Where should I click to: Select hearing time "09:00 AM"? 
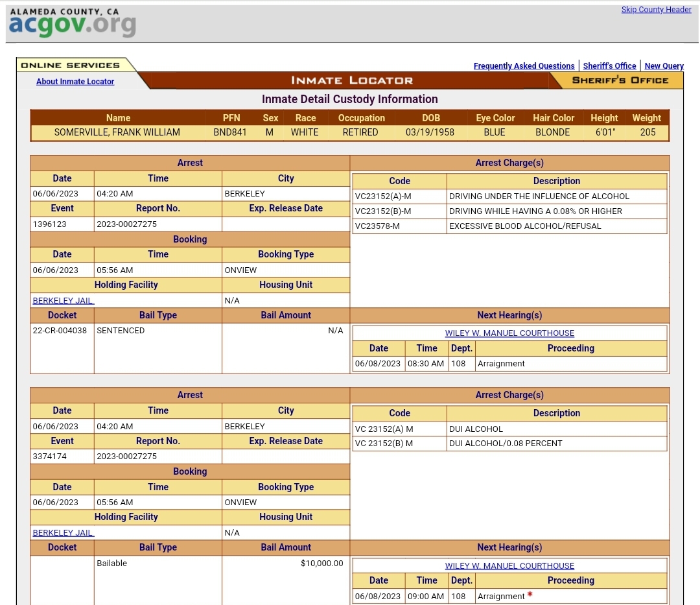click(x=426, y=596)
